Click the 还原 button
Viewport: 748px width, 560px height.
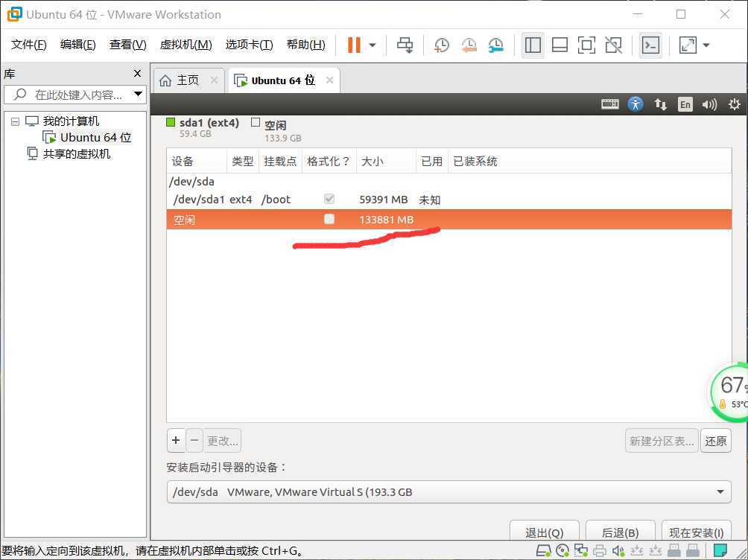(x=715, y=440)
